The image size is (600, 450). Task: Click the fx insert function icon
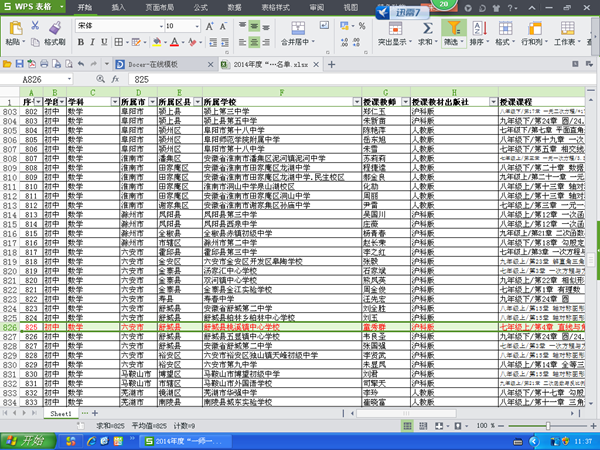point(115,78)
